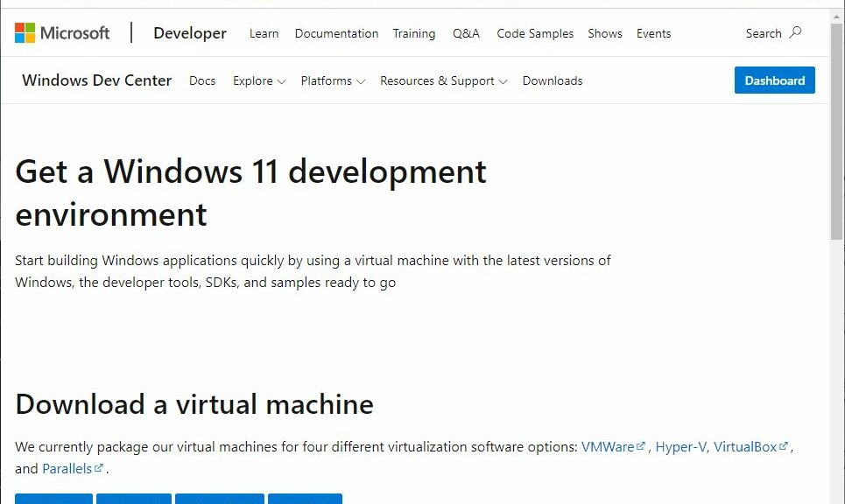Screen dimensions: 845x504
Task: Expand the Platforms dropdown menu
Action: point(333,80)
